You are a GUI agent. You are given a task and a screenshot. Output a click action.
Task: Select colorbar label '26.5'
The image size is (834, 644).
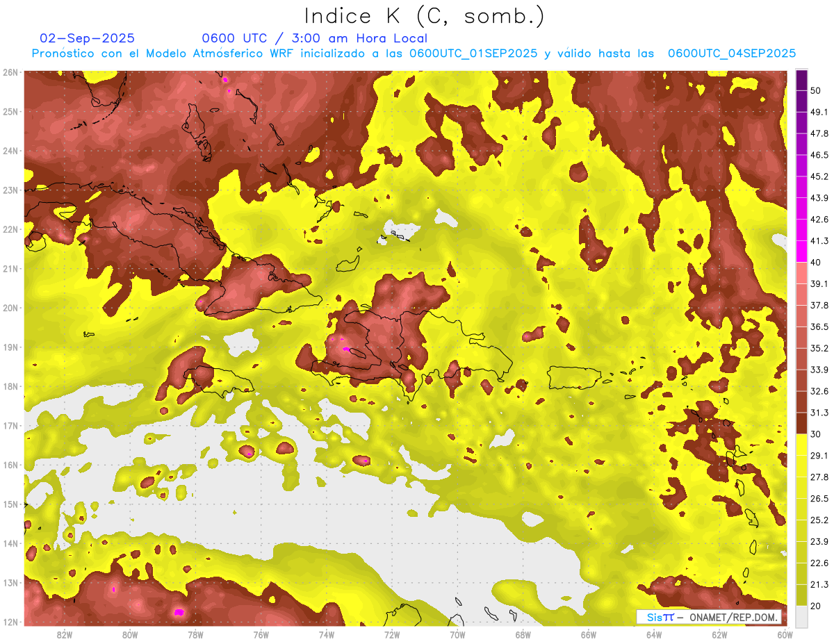pos(819,498)
